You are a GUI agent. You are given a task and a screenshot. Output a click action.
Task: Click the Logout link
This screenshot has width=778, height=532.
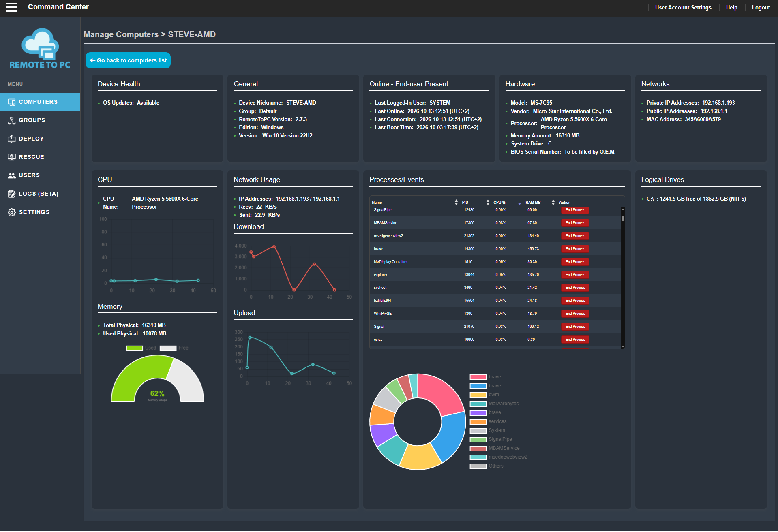click(761, 8)
